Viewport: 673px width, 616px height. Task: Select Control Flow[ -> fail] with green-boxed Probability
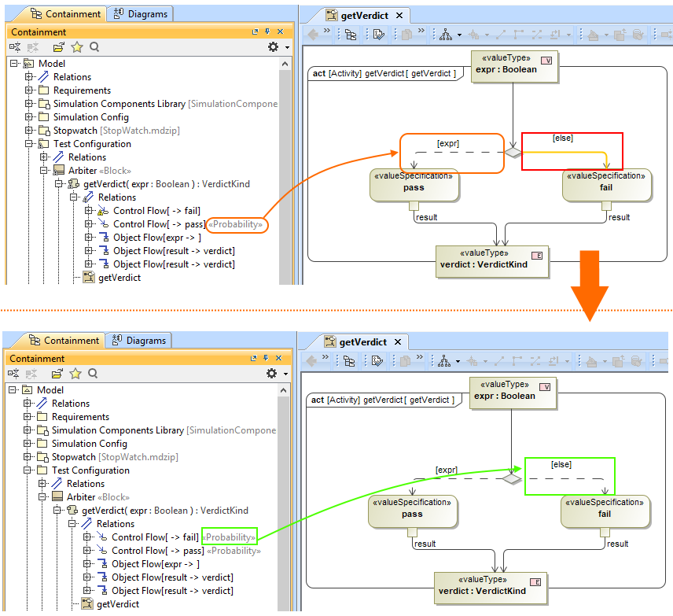click(x=155, y=537)
